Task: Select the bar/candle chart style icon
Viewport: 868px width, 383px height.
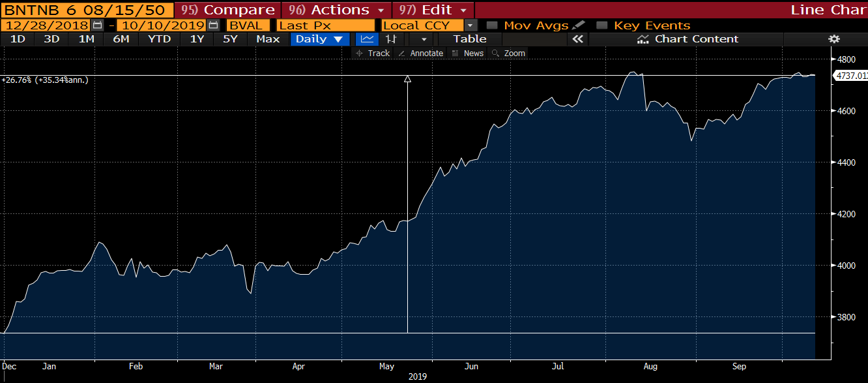Action: pyautogui.click(x=391, y=39)
